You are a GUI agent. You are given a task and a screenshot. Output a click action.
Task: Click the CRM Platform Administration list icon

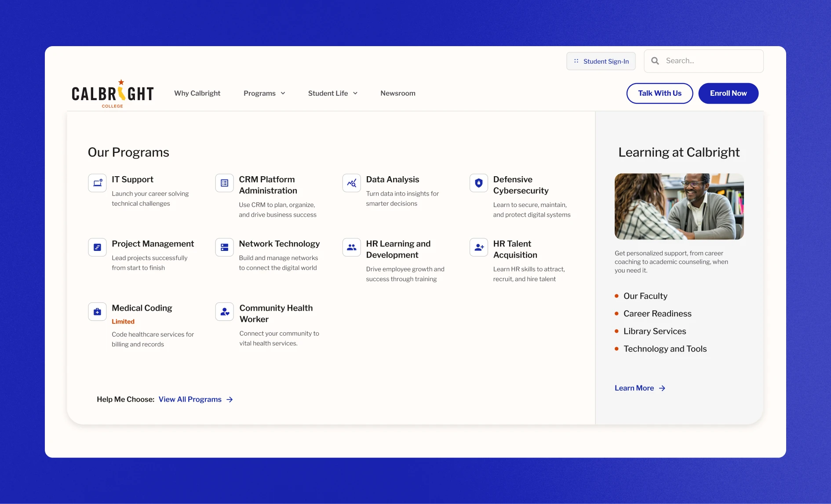tap(224, 183)
